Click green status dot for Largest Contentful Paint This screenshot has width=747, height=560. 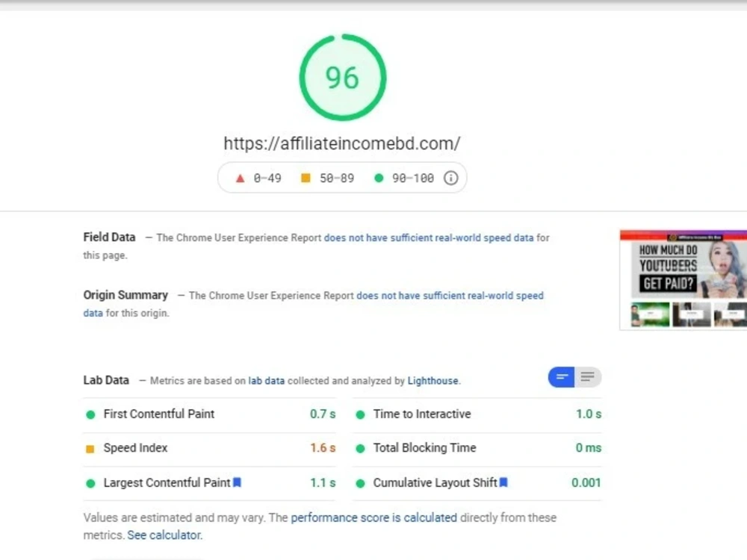coord(90,483)
